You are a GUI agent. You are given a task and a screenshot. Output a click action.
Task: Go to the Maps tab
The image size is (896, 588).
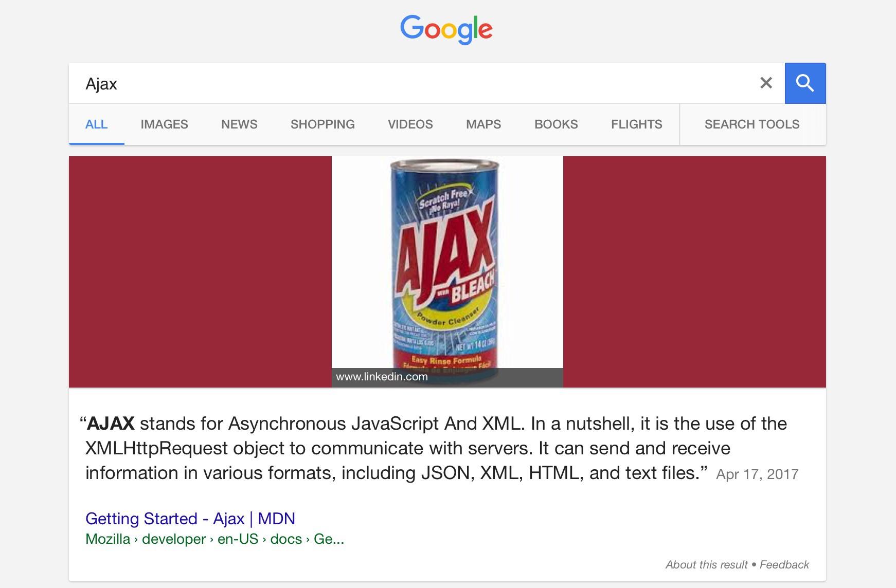click(x=483, y=124)
